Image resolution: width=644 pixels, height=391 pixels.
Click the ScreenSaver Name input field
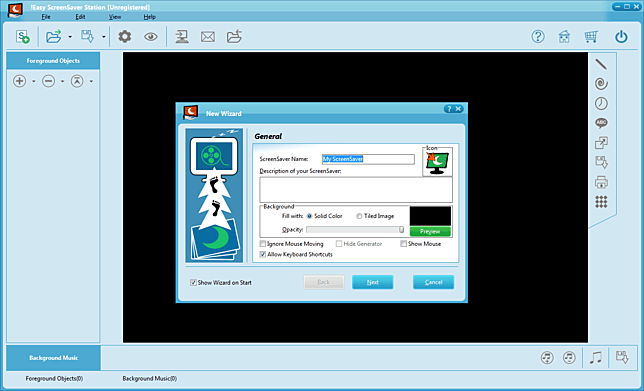coord(368,159)
